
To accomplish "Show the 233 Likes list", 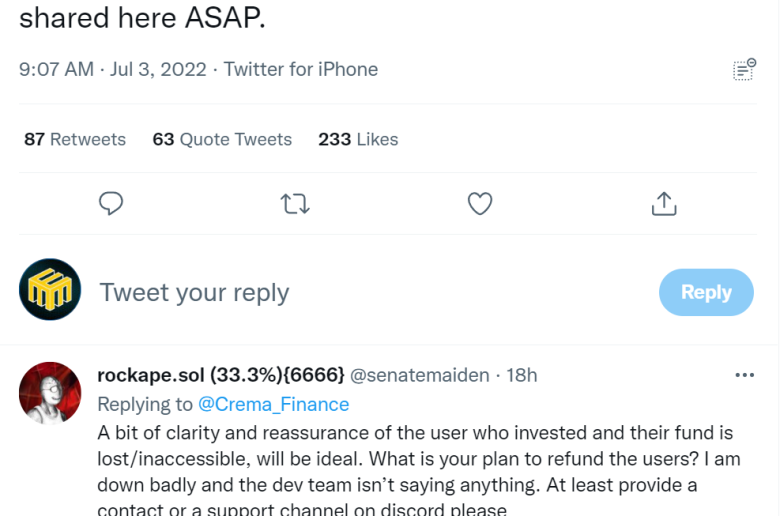I will click(358, 139).
